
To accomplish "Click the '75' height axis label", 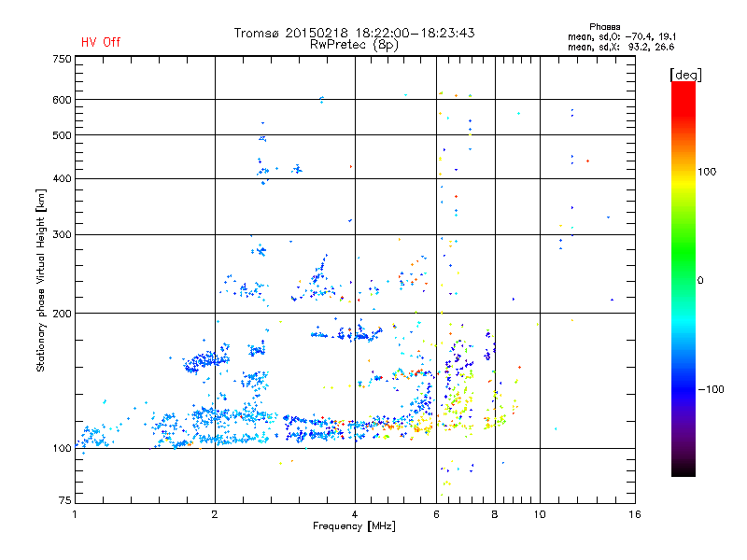I will (x=65, y=500).
